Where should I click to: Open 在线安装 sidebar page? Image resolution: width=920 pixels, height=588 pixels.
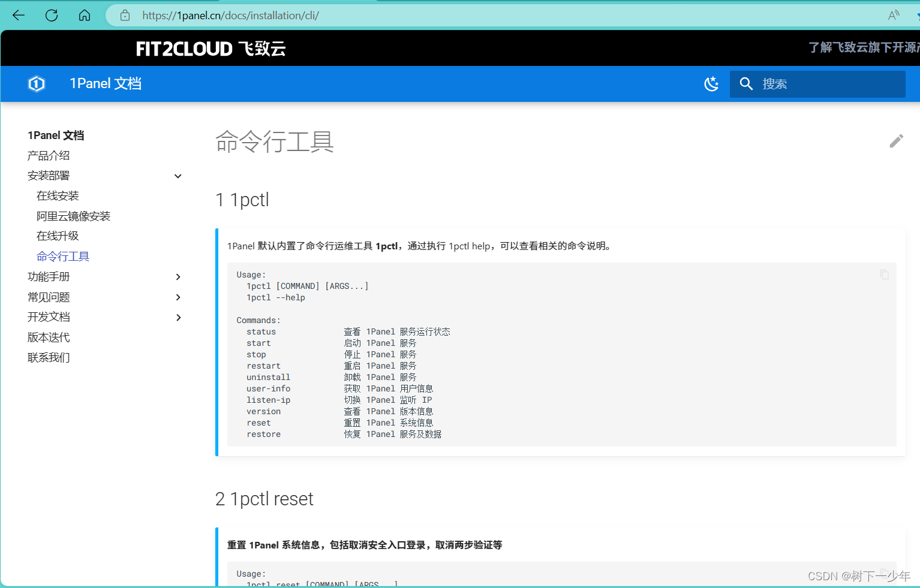pyautogui.click(x=58, y=196)
